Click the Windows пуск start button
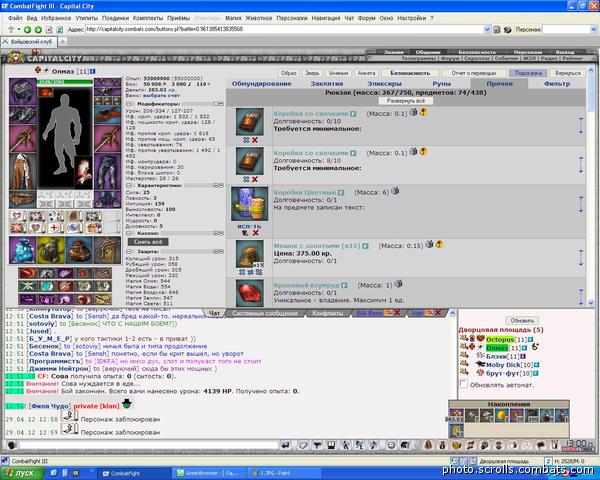This screenshot has width=600, height=480. 20,473
